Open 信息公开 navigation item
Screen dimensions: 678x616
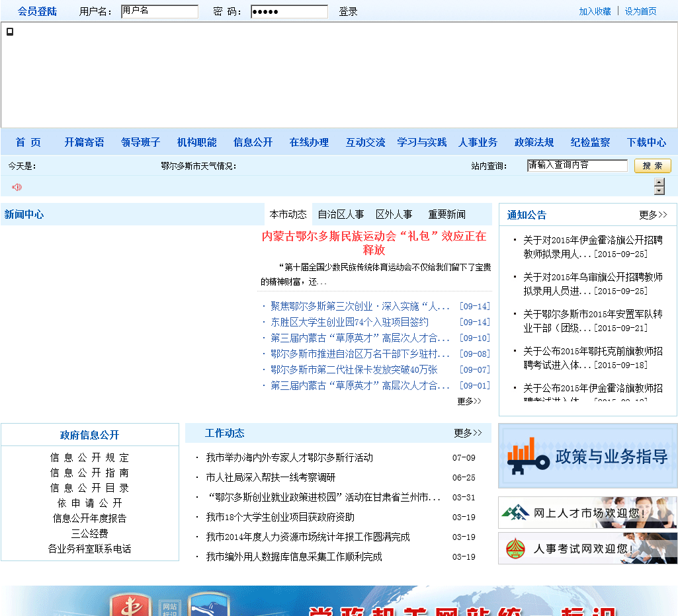253,142
